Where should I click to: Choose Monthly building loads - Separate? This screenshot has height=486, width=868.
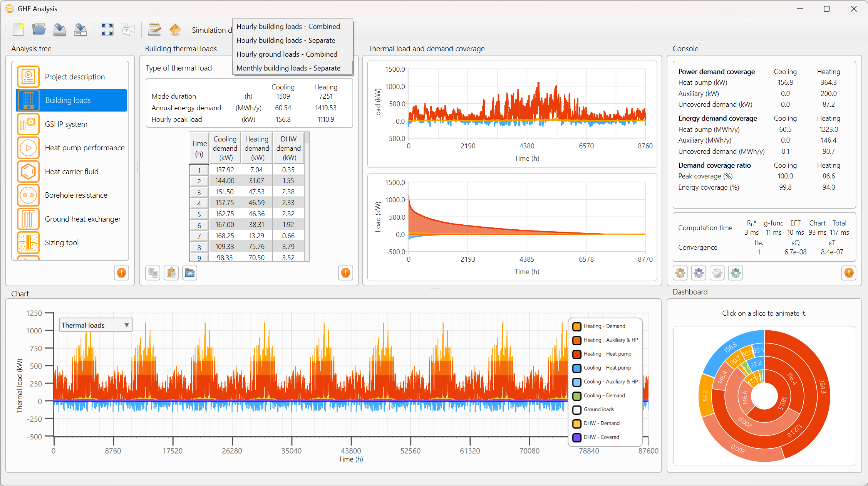pyautogui.click(x=293, y=68)
